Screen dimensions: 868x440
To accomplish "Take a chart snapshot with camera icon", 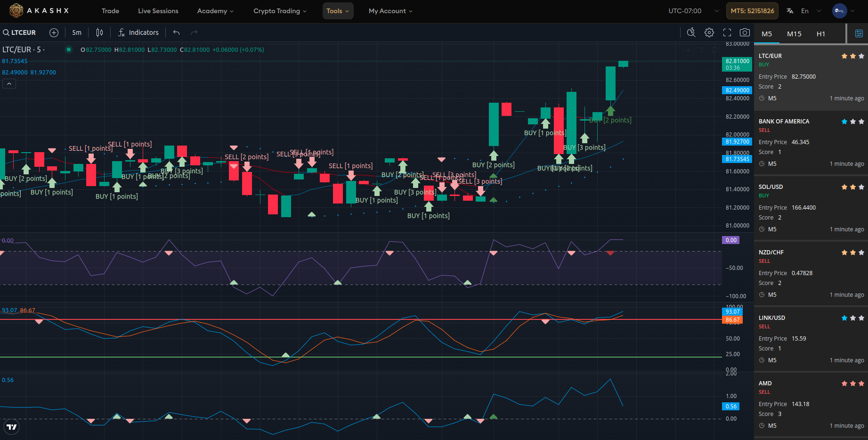I will (x=745, y=33).
